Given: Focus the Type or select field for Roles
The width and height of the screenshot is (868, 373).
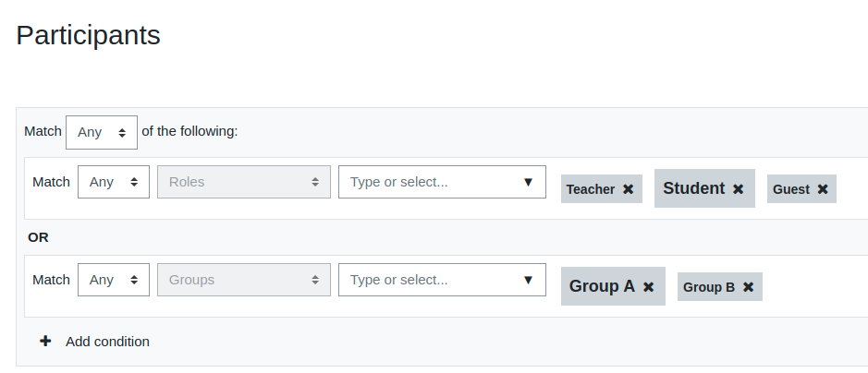Looking at the screenshot, I should click(442, 182).
